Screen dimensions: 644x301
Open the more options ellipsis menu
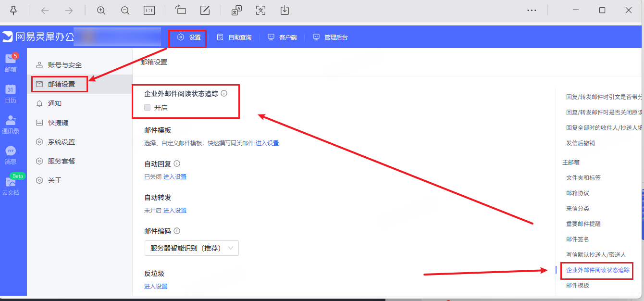[x=532, y=10]
